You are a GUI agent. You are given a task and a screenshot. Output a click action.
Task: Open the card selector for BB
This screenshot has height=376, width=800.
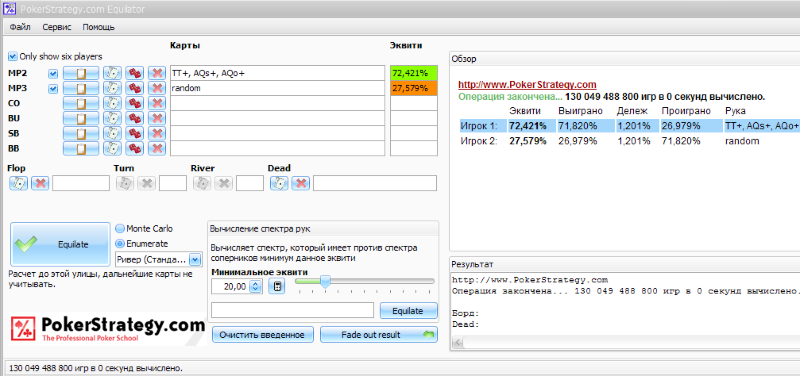(x=112, y=148)
